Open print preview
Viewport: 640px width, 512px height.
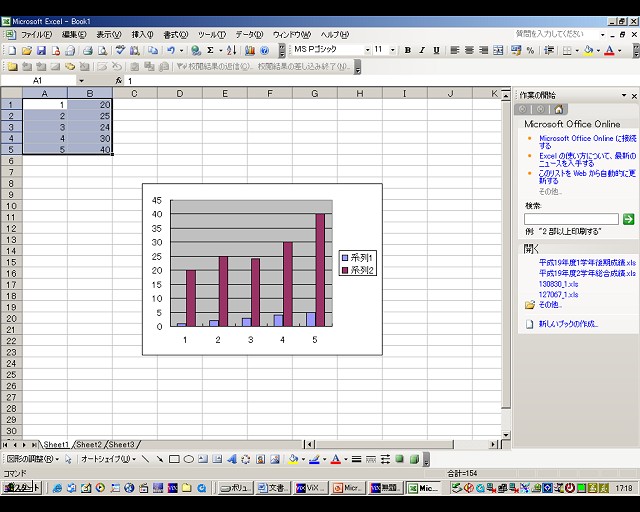point(102,51)
